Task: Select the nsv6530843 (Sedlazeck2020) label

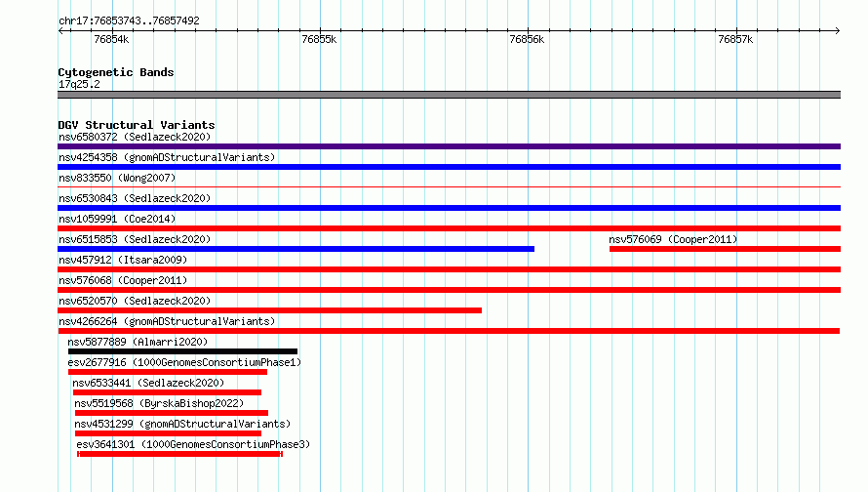Action: (x=135, y=198)
